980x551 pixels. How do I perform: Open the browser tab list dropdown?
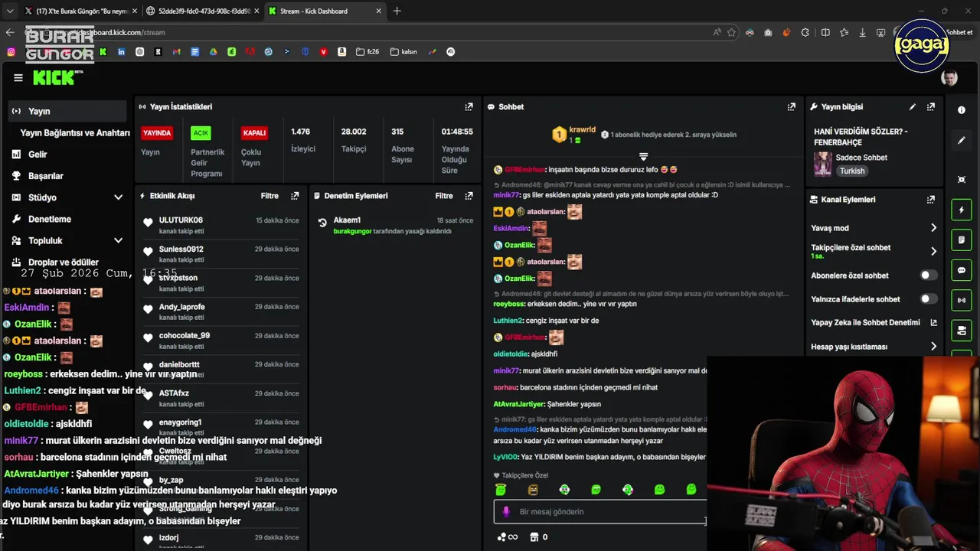9,11
